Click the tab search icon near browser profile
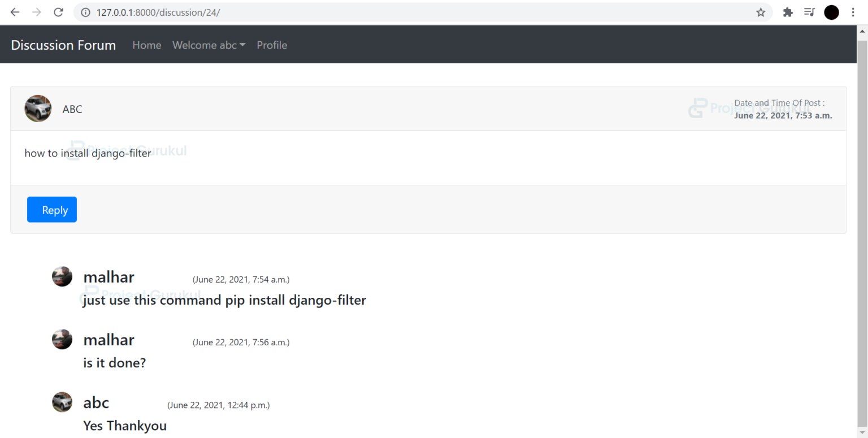 point(809,12)
